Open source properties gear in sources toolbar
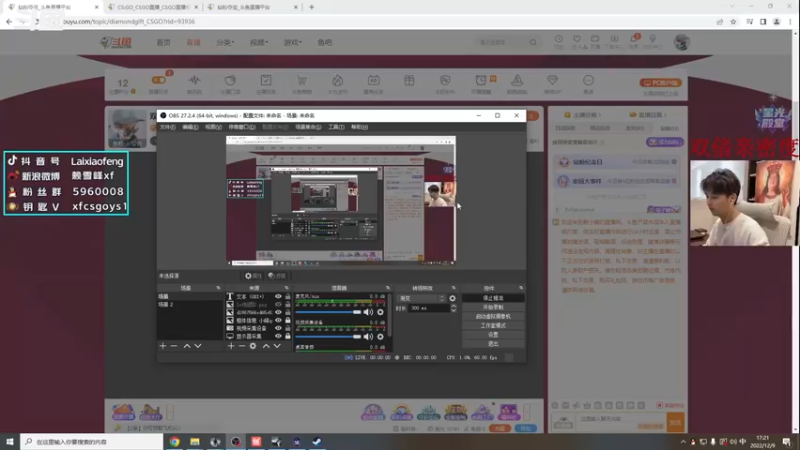This screenshot has height=450, width=800. pyautogui.click(x=253, y=346)
